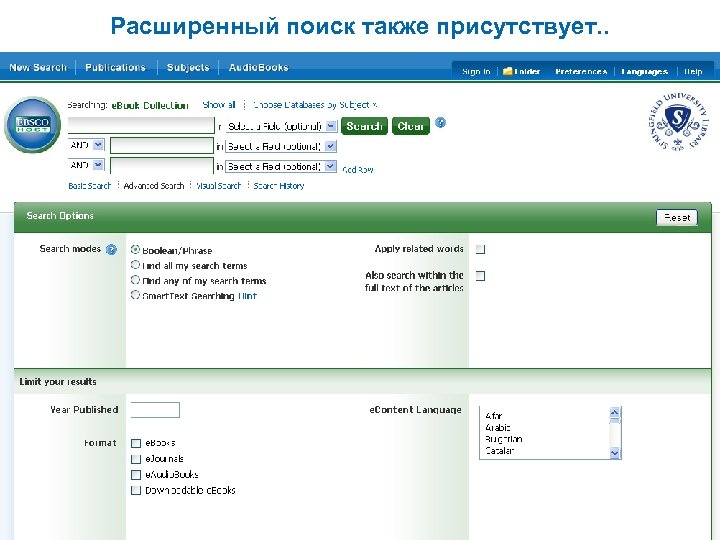Switch to Basic Search link
720x540 pixels.
(90, 186)
